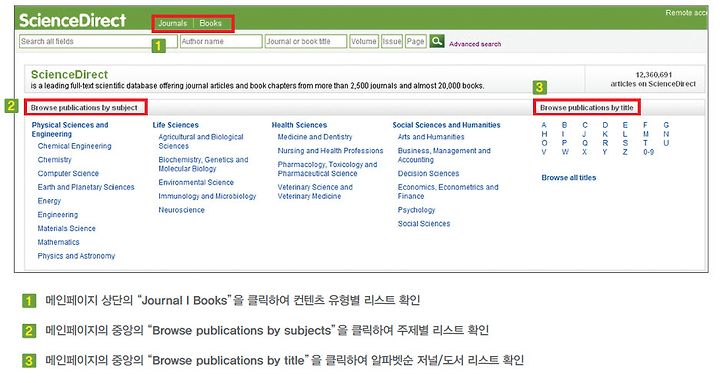The width and height of the screenshot is (720, 383).
Task: Browse titles starting with C
Action: [585, 125]
